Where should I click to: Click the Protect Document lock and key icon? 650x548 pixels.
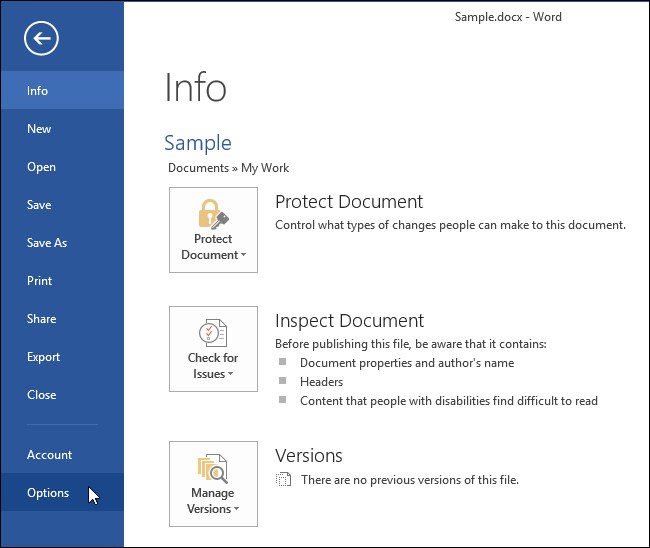[x=213, y=213]
